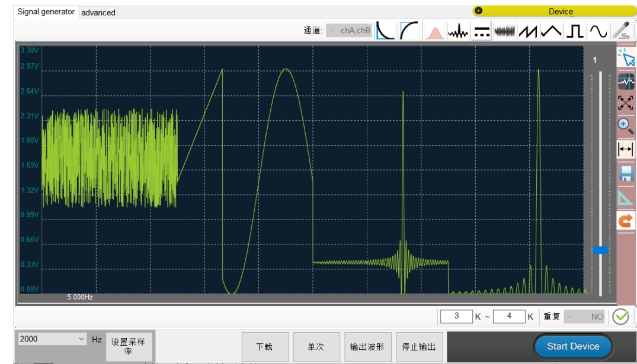The image size is (637, 364).
Task: Select the sine wave icon
Action: pos(598,31)
